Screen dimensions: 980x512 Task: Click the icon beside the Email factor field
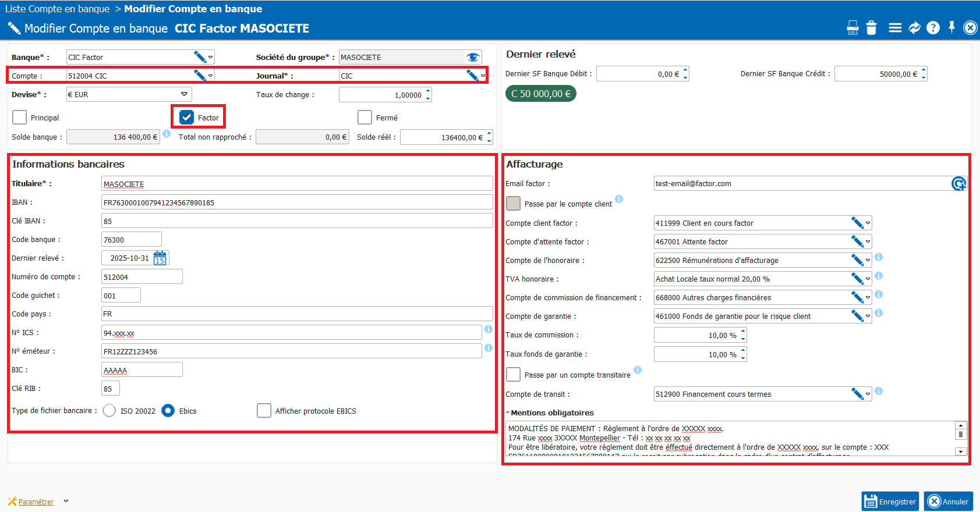click(958, 184)
